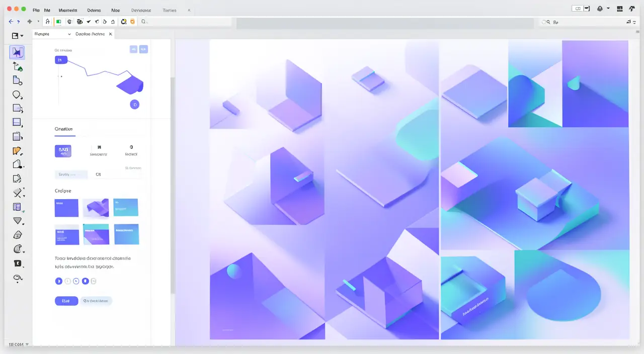Open the small arrow beside the diamond icon
The height and width of the screenshot is (354, 644).
38,22
